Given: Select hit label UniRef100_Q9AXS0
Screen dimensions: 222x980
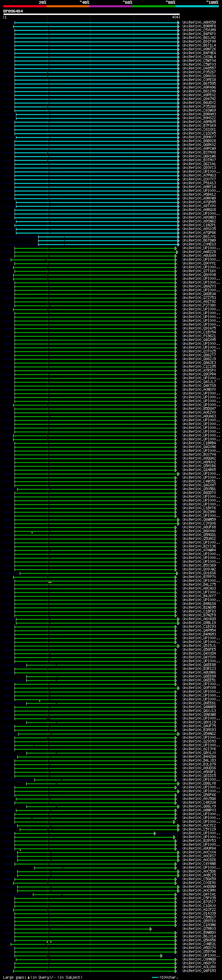Looking at the screenshot, I should coord(199,76).
